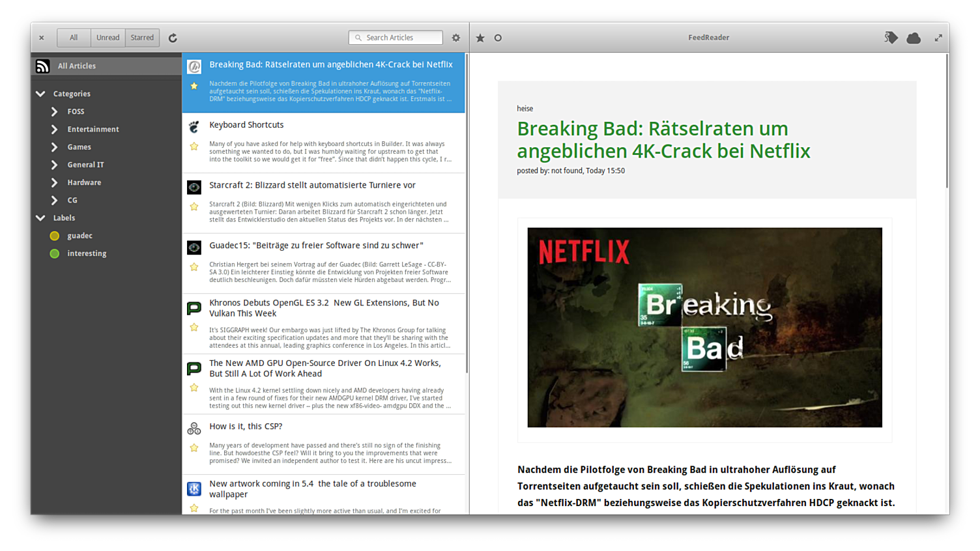Click the feed icon on CSP article
The image size is (980, 551).
pyautogui.click(x=194, y=428)
